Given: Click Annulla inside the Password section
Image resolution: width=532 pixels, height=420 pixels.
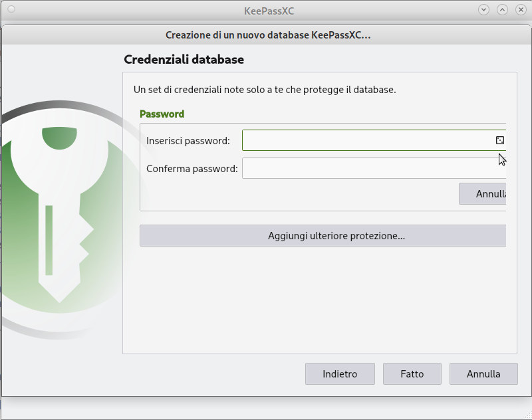Looking at the screenshot, I should coord(483,194).
